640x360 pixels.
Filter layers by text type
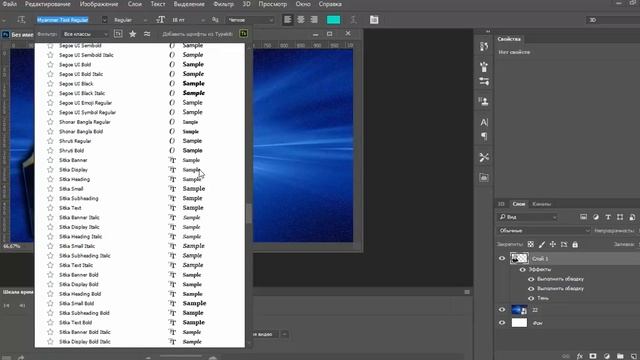608,217
